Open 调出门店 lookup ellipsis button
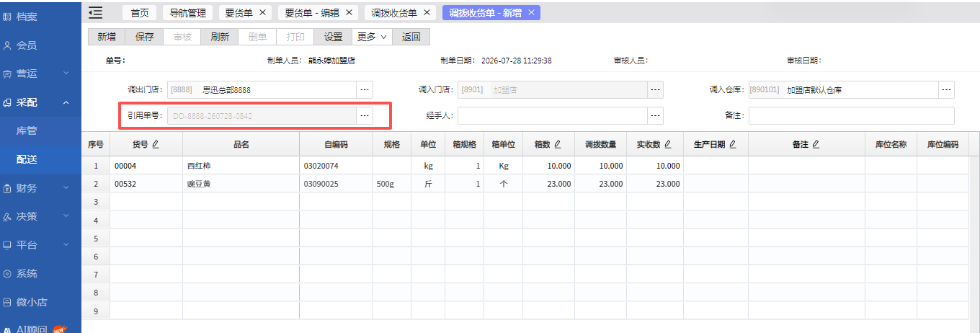The image size is (980, 333). pos(365,90)
